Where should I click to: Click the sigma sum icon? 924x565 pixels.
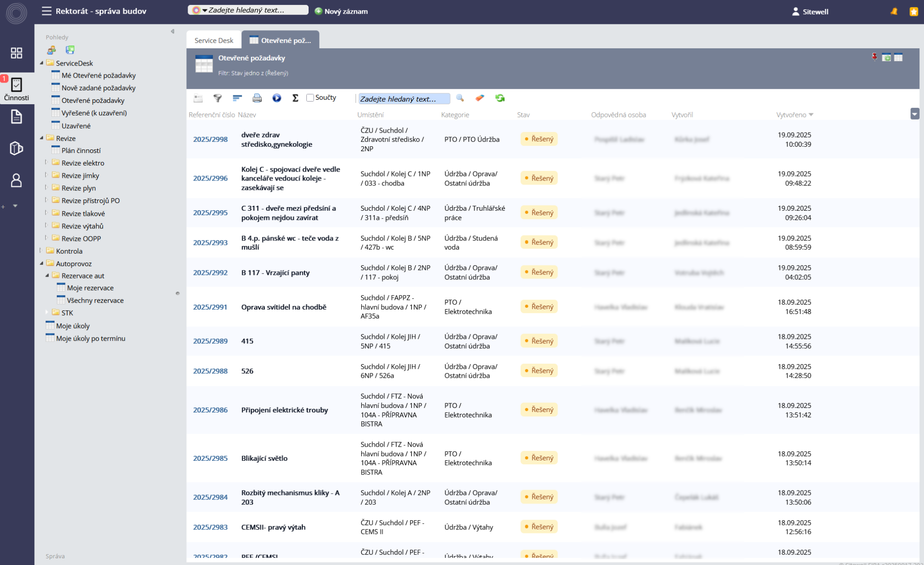(295, 98)
